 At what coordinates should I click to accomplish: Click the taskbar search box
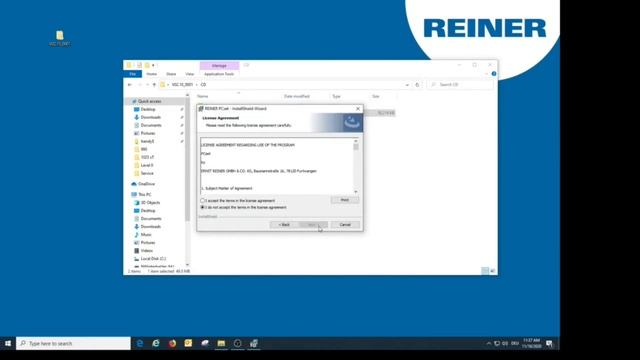pyautogui.click(x=73, y=343)
